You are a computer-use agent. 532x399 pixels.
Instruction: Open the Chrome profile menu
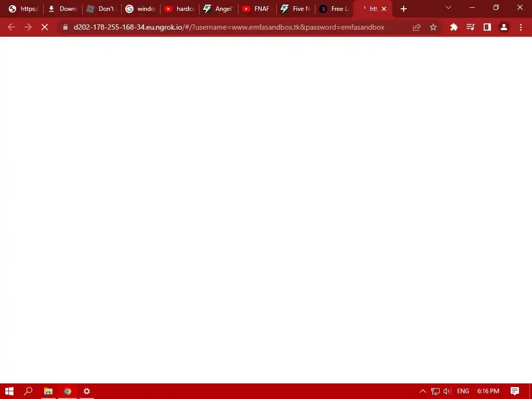tap(504, 27)
